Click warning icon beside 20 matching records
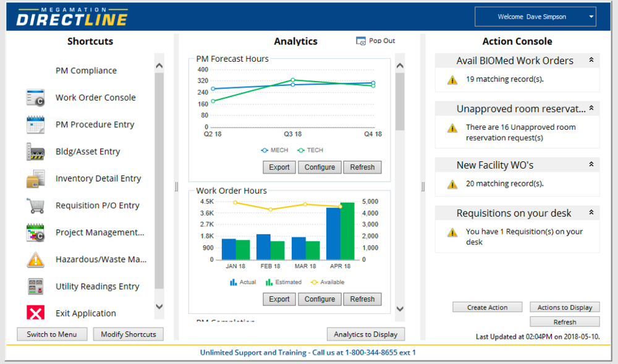Viewport: 618px width, 364px height. 452,184
